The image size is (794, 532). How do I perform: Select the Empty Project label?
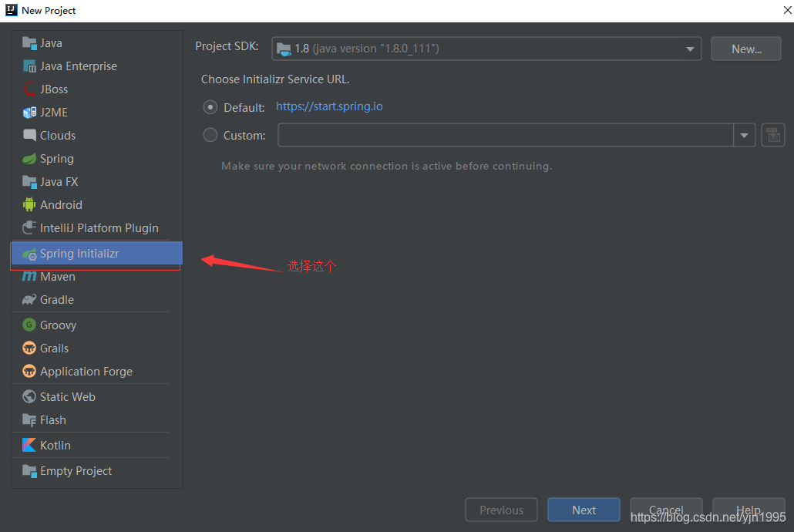pyautogui.click(x=76, y=471)
